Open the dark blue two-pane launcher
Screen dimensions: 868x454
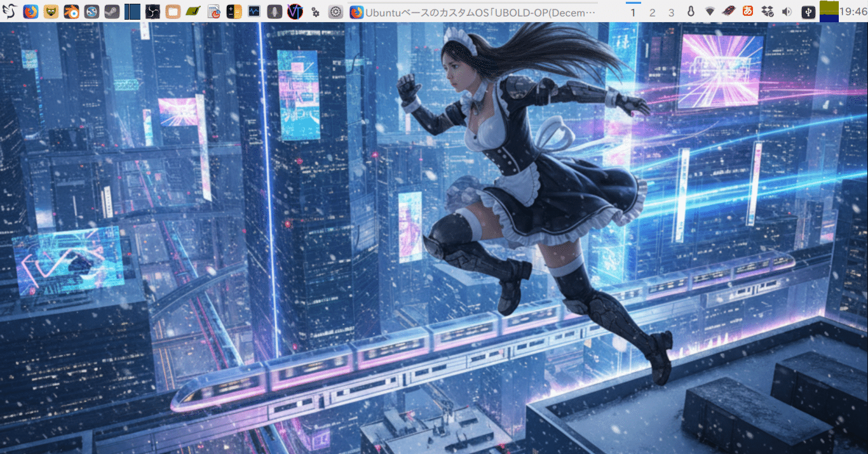pyautogui.click(x=132, y=11)
